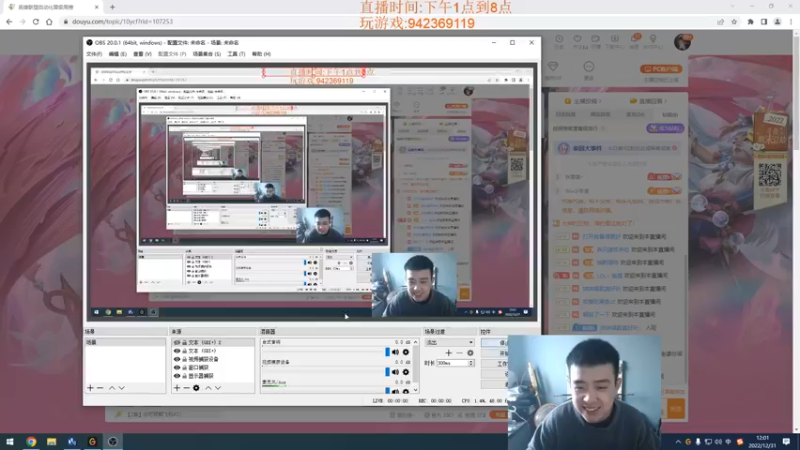Mute the 台式音响 mixer channel
This screenshot has height=450, width=800.
pos(395,352)
